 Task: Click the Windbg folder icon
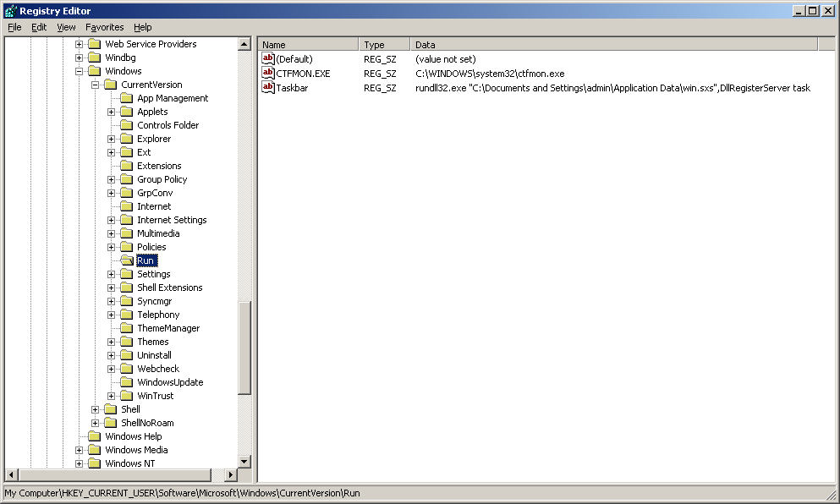click(94, 58)
